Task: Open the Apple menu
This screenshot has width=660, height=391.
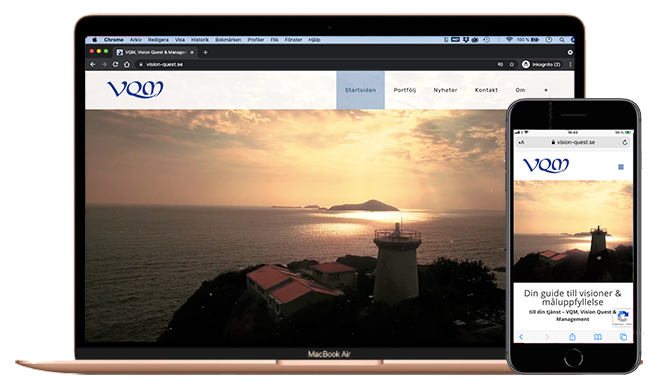Action: coord(94,40)
